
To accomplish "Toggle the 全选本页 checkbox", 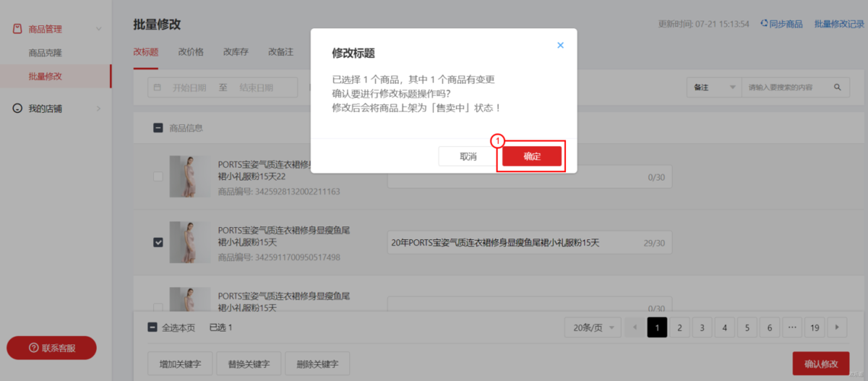I will click(153, 328).
